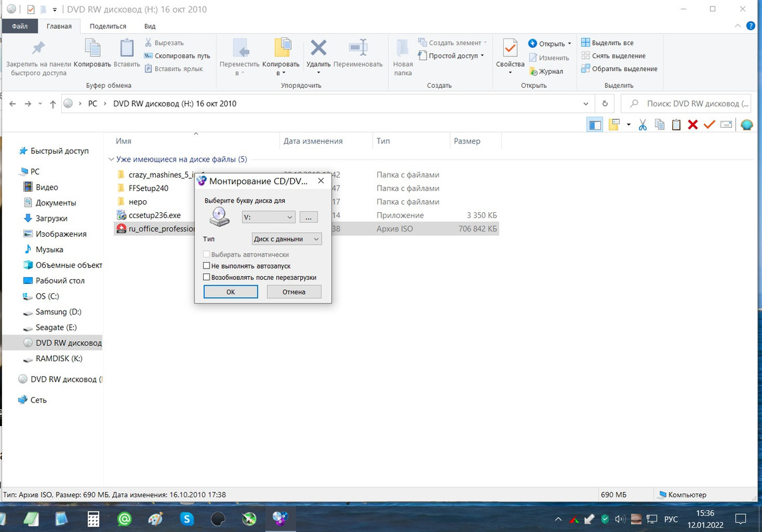Open RAMDISK (K:) in the sidebar
Viewport: 762px width, 532px height.
[x=59, y=358]
